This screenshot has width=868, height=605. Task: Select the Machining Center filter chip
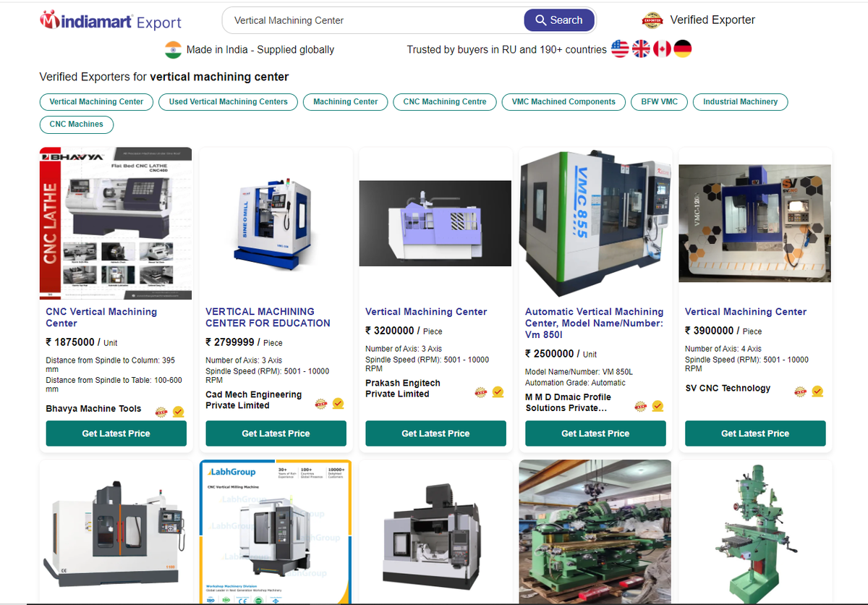(346, 102)
